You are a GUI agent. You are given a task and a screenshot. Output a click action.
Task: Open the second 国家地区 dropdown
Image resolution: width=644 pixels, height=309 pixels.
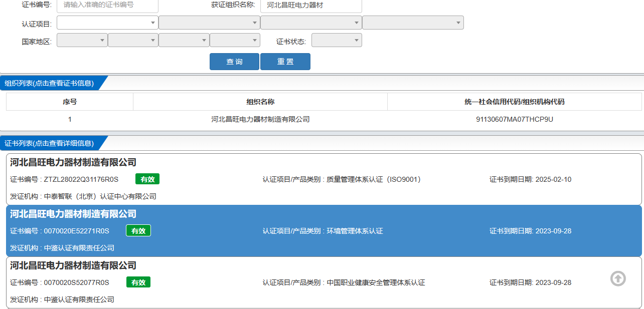click(133, 40)
